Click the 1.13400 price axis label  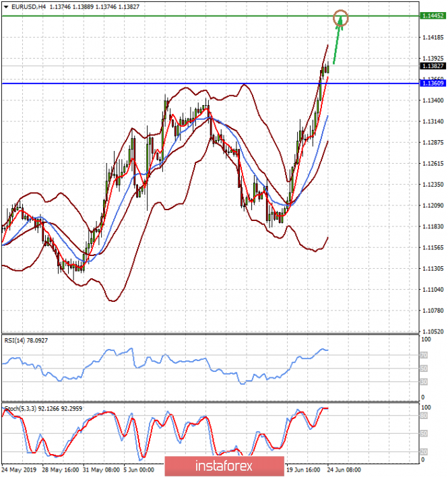(x=432, y=100)
